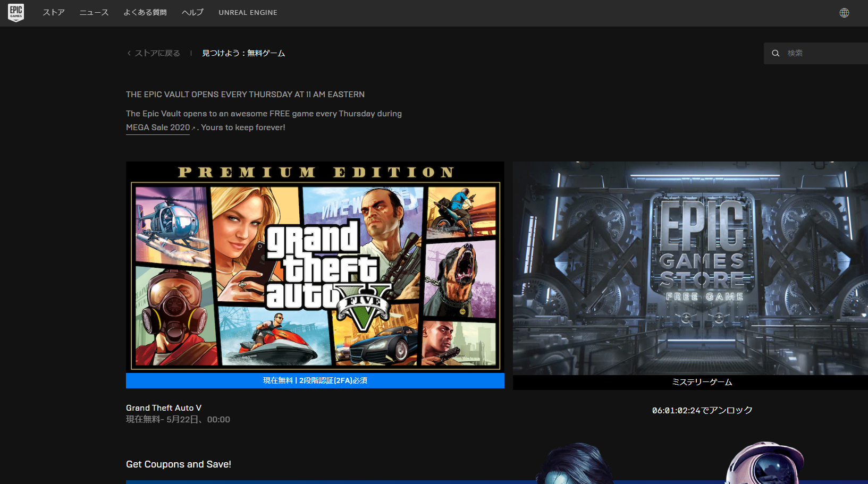
Task: Open the ストア menu item
Action: [54, 12]
